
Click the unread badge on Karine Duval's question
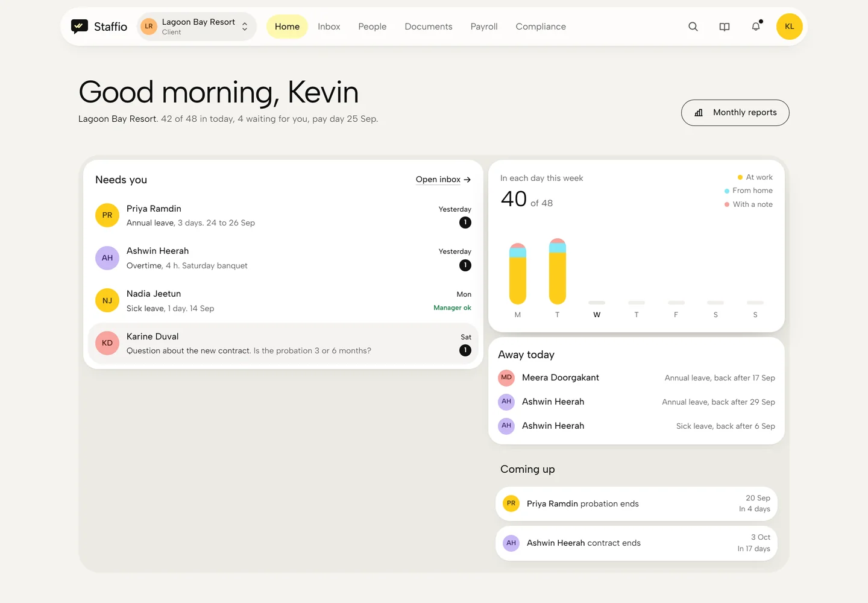pos(465,350)
